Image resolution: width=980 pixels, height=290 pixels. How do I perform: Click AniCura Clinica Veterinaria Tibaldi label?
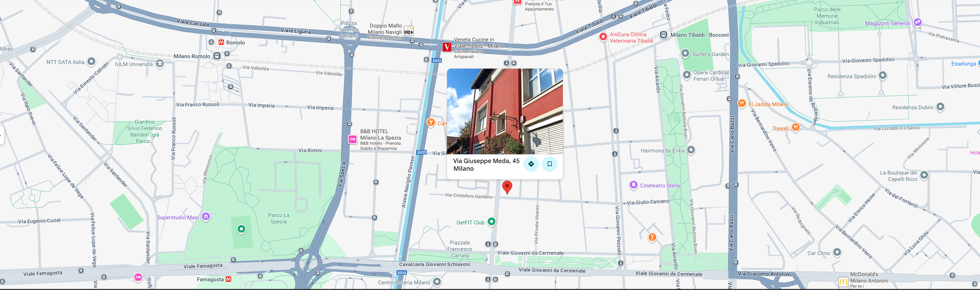point(631,38)
